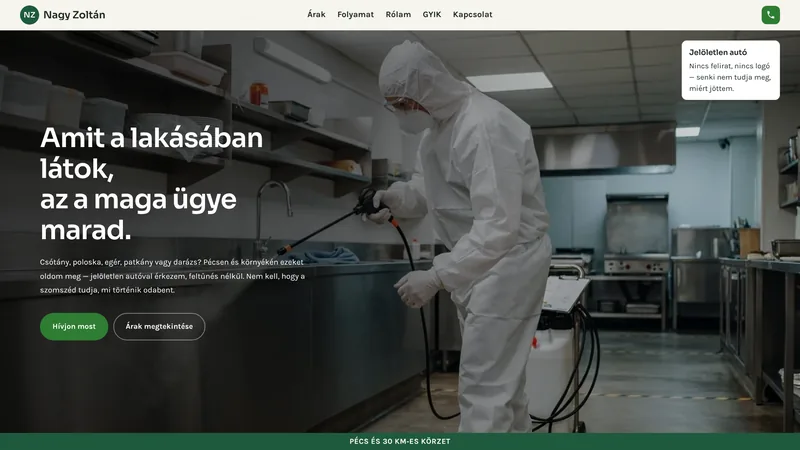
Task: Click the paragraph starting 'Csótány, poloska, egér'
Action: (x=172, y=276)
